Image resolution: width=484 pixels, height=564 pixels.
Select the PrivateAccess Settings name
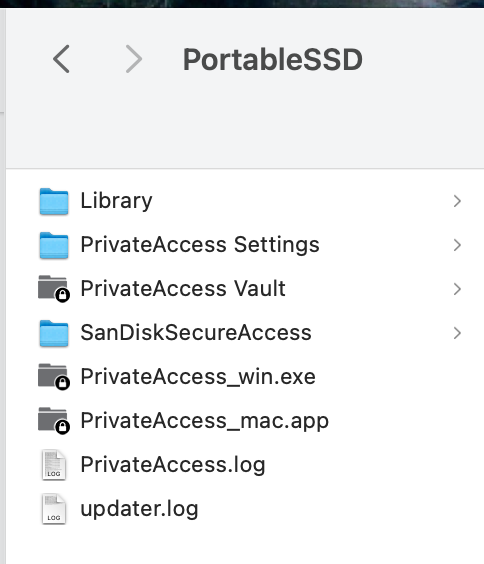point(200,245)
